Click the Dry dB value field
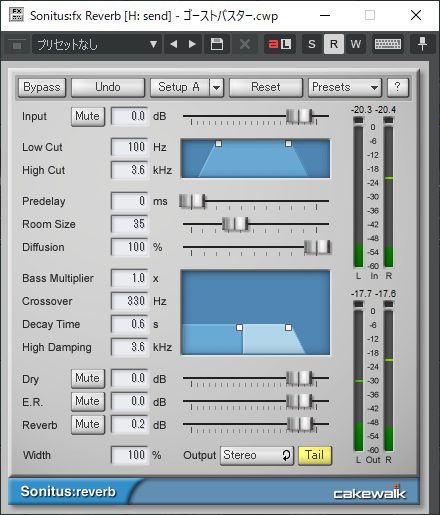 point(129,378)
